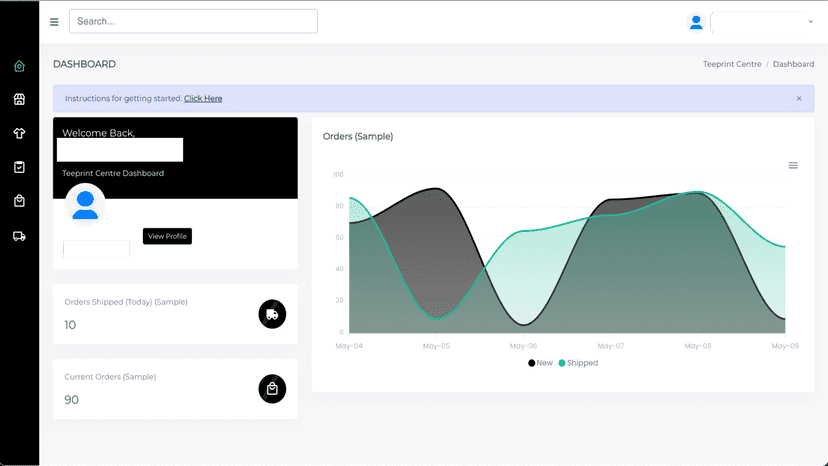
Task: Focus the Search input field
Action: pos(193,21)
